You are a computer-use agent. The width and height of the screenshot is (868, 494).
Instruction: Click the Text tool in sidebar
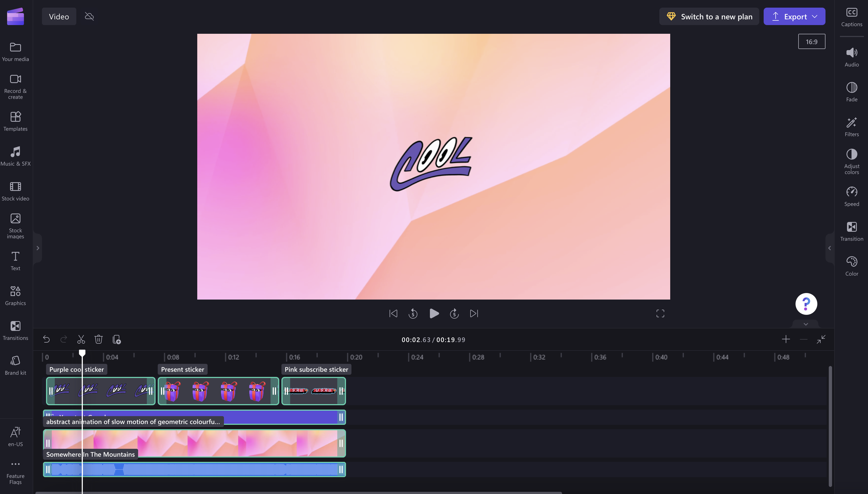(16, 261)
